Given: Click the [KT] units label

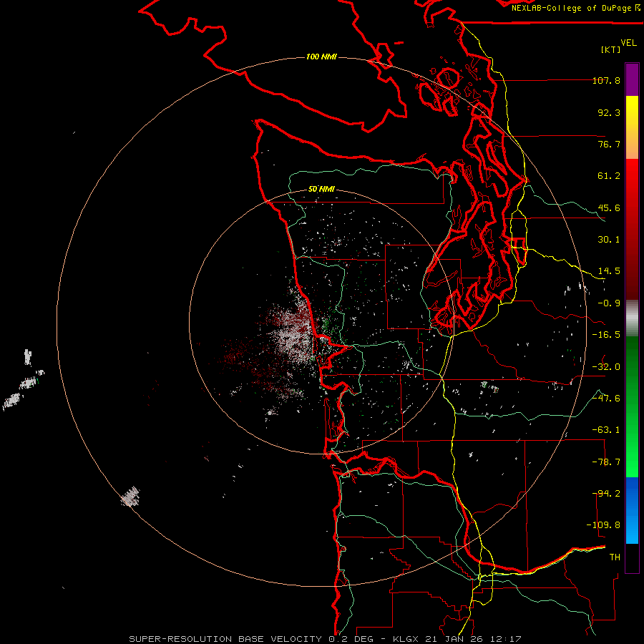Looking at the screenshot, I should tap(611, 49).
